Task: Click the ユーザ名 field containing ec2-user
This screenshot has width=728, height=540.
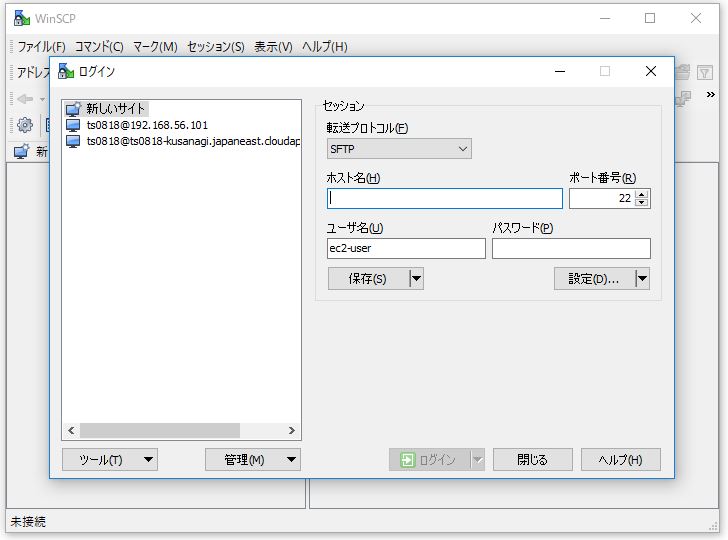Action: tap(406, 248)
